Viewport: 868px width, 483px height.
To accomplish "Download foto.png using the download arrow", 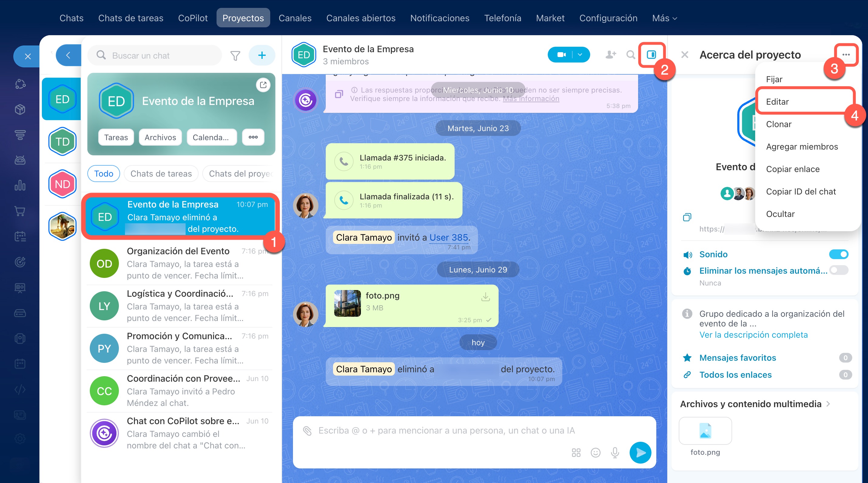I will click(485, 297).
